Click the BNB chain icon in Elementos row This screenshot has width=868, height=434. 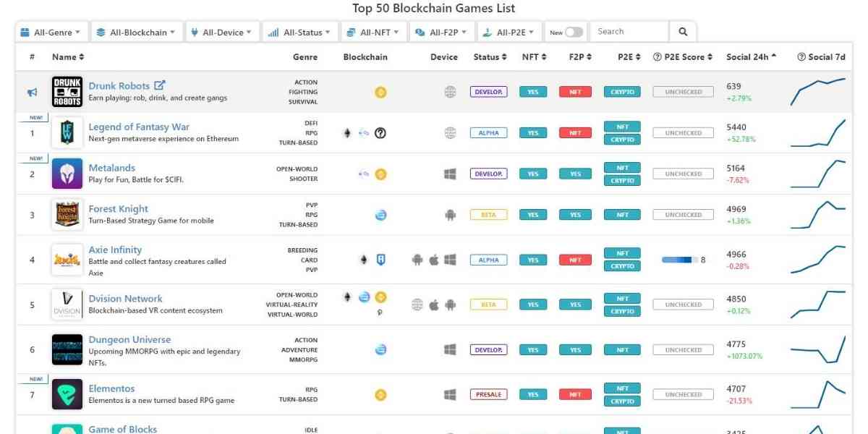click(380, 395)
